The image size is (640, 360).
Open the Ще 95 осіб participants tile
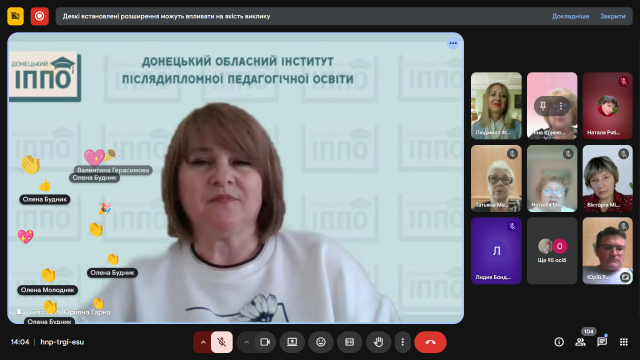tap(552, 251)
